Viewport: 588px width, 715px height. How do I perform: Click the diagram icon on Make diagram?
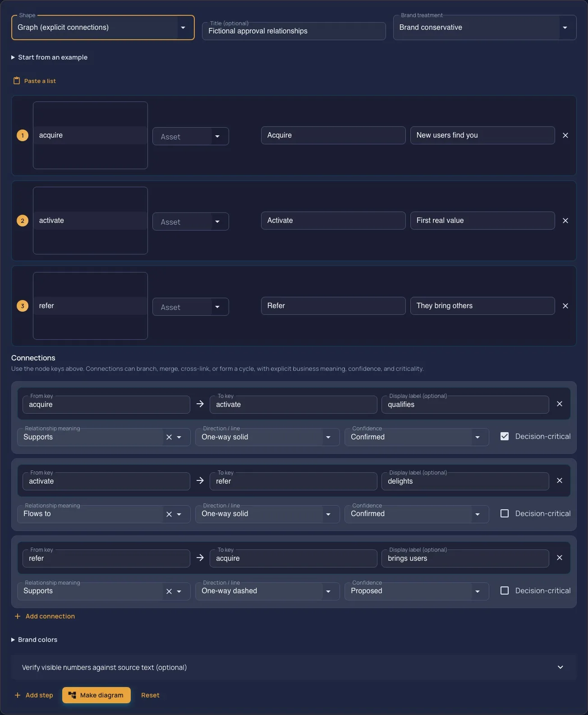[72, 695]
